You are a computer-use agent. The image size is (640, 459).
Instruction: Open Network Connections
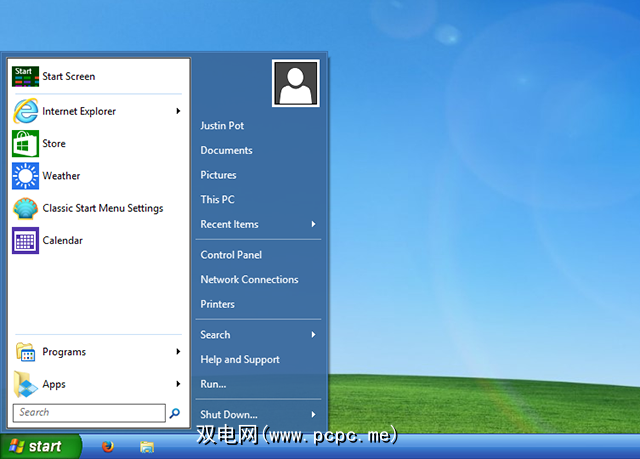(249, 279)
